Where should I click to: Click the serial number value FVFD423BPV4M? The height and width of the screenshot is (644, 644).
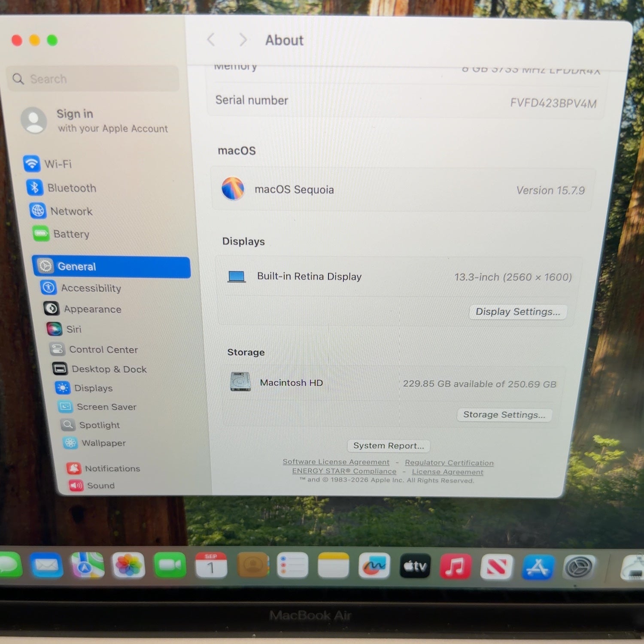[x=553, y=103]
